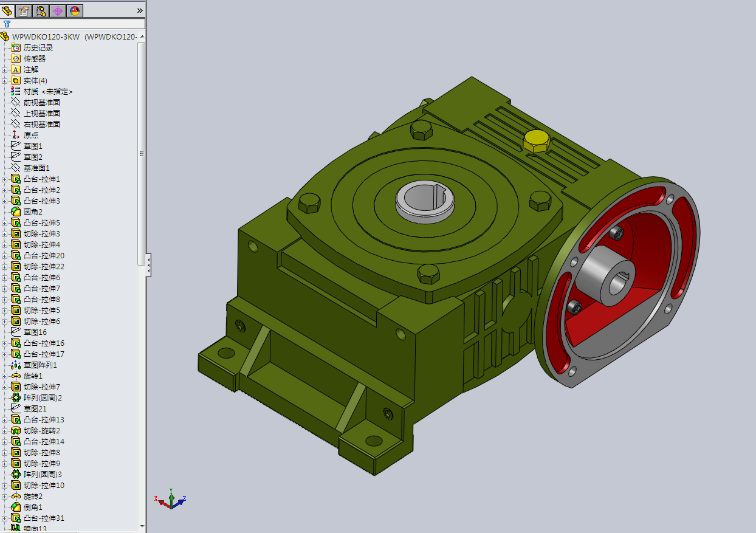756x533 pixels.
Task: Click the 凸台-拉伸3 extrude icon
Action: pyautogui.click(x=16, y=201)
